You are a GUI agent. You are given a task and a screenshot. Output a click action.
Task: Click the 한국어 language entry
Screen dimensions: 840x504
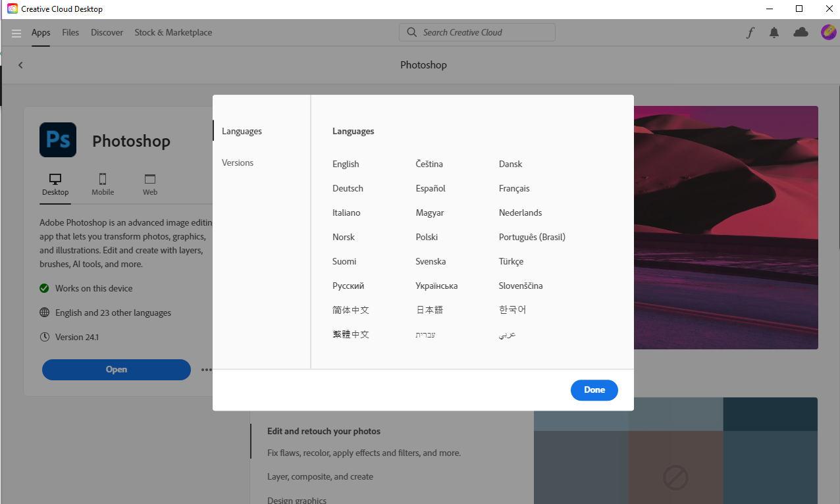click(513, 310)
